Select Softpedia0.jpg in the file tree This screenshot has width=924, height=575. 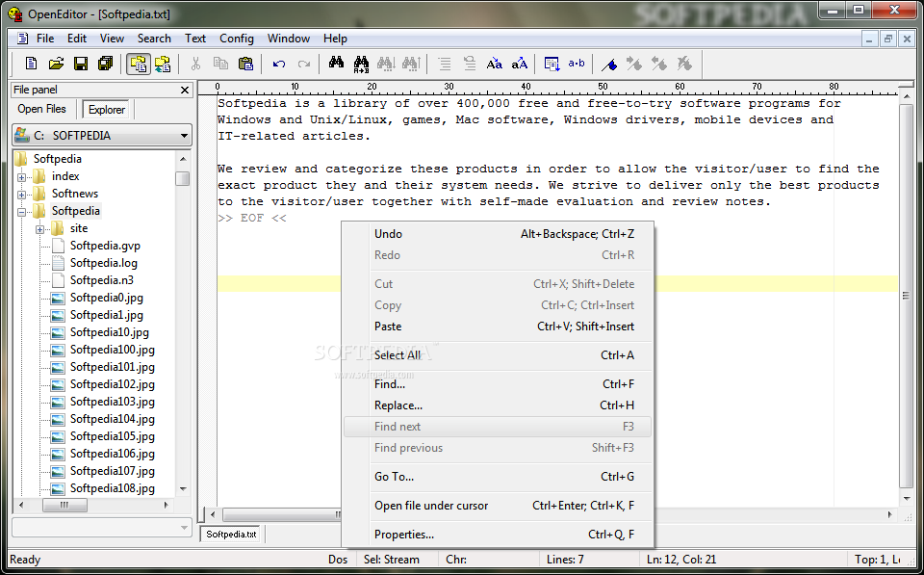pos(106,298)
